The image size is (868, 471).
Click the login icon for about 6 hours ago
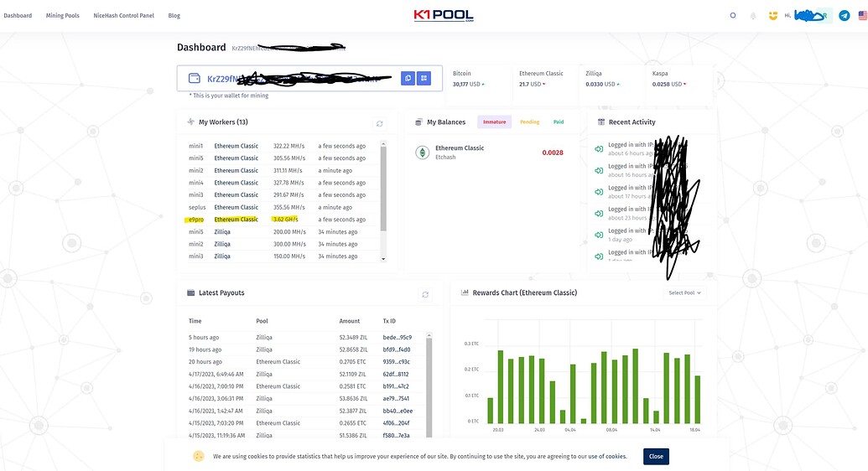(x=599, y=149)
